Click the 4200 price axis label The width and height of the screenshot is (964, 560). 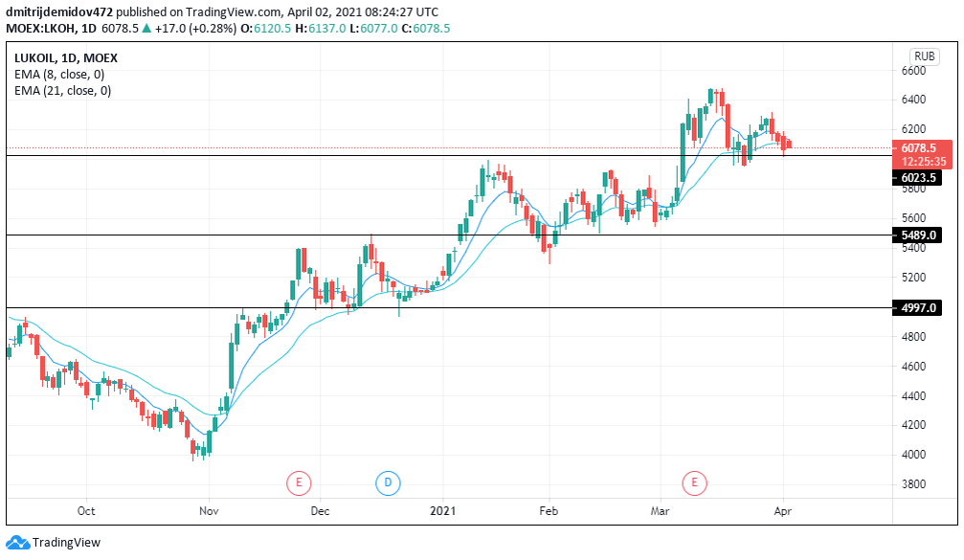[913, 425]
